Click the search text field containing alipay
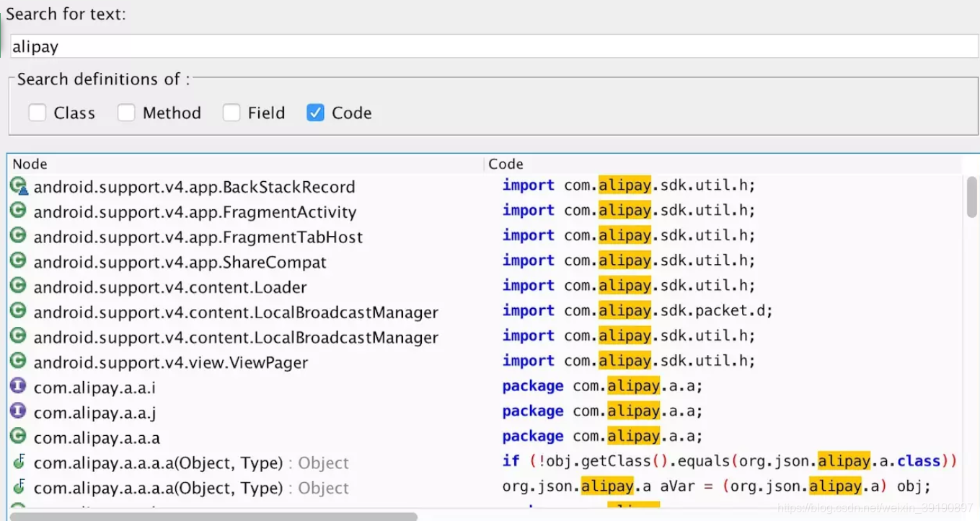980x521 pixels. click(494, 46)
